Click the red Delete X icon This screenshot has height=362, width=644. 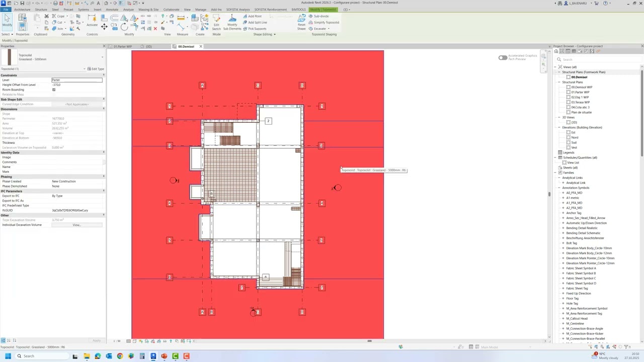coord(155,28)
